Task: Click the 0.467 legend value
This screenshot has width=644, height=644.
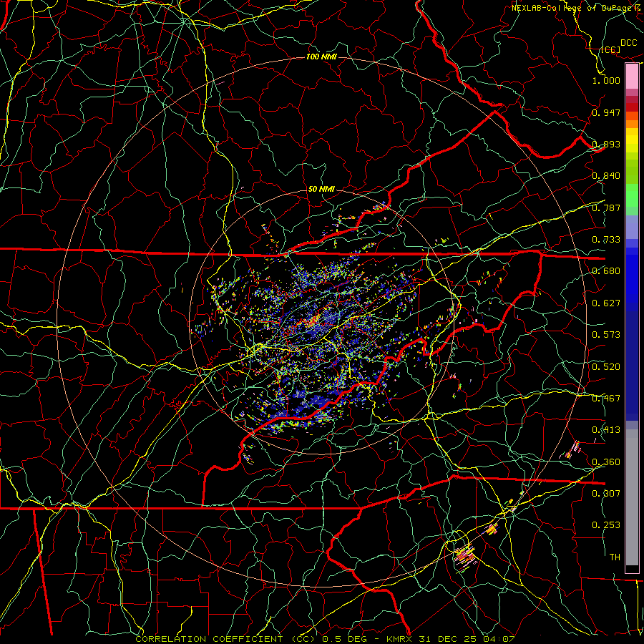Action: [606, 399]
